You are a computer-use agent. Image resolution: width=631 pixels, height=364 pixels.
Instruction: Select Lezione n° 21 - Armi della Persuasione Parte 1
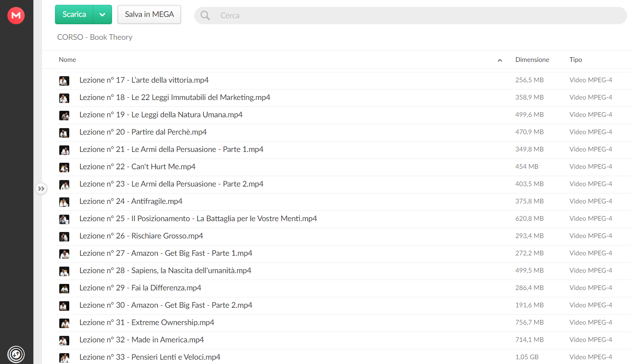[x=171, y=149]
